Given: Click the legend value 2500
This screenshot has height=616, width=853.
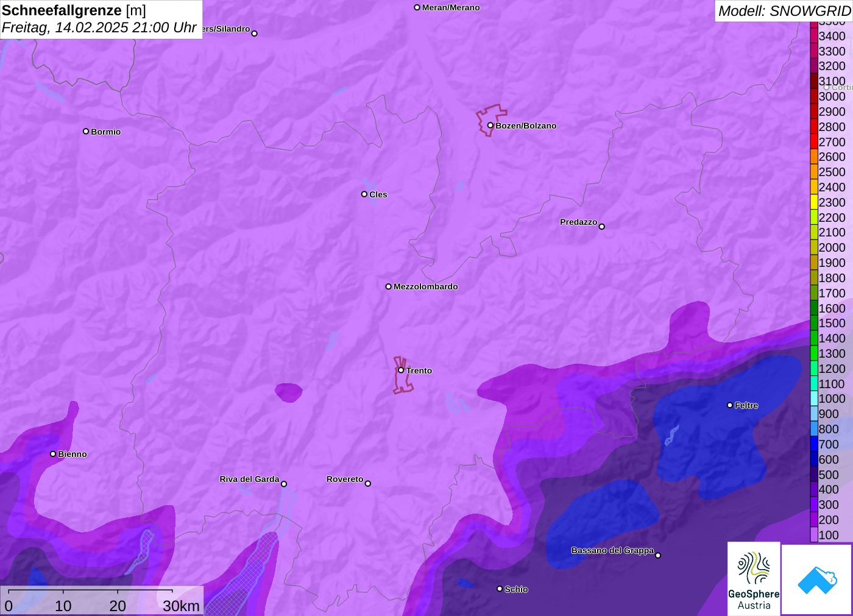Looking at the screenshot, I should pyautogui.click(x=832, y=172).
